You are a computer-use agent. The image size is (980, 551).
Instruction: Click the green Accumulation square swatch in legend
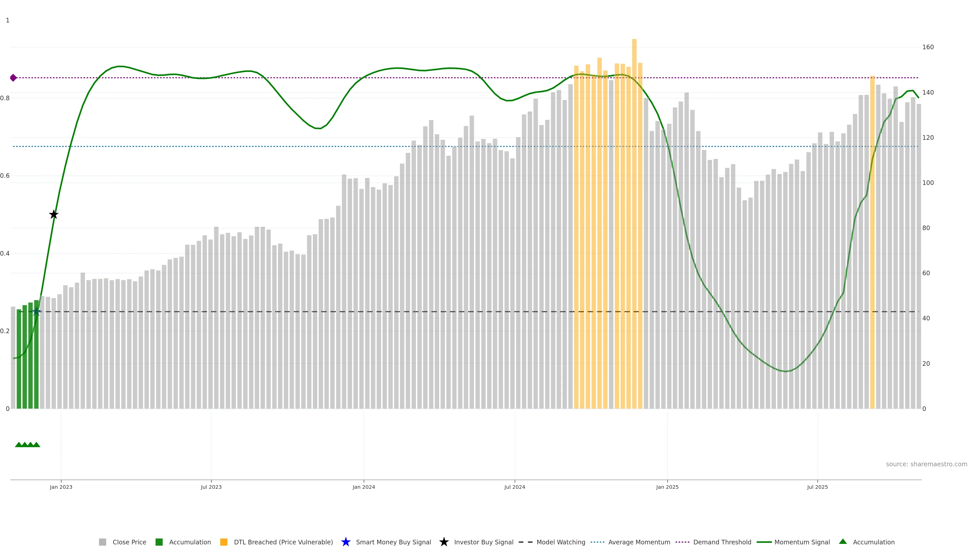[x=159, y=542]
